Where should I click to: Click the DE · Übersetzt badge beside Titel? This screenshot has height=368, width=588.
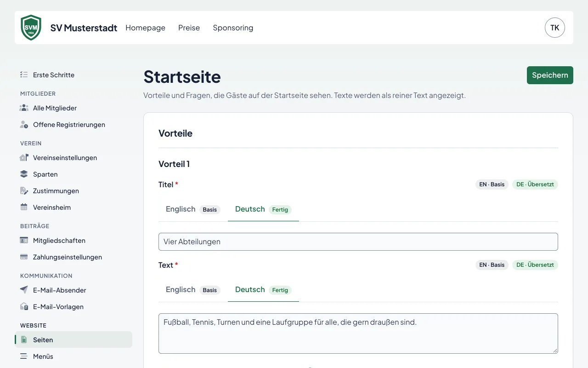pos(535,184)
